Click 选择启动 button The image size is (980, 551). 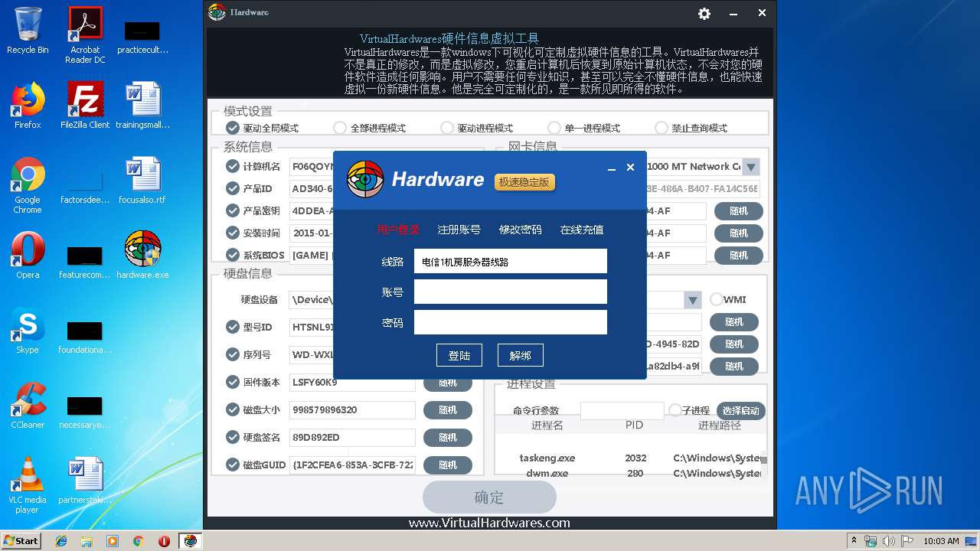(x=741, y=410)
